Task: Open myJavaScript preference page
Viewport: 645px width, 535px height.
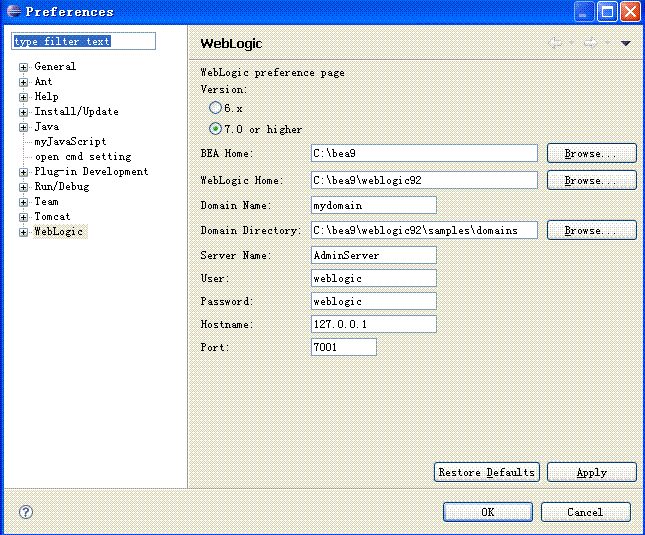Action: [x=70, y=141]
